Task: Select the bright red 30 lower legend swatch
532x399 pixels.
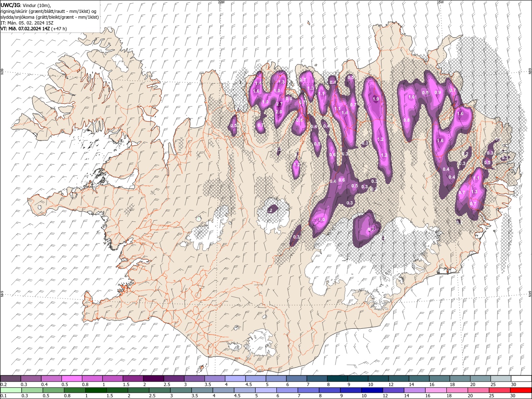Action: point(521,390)
